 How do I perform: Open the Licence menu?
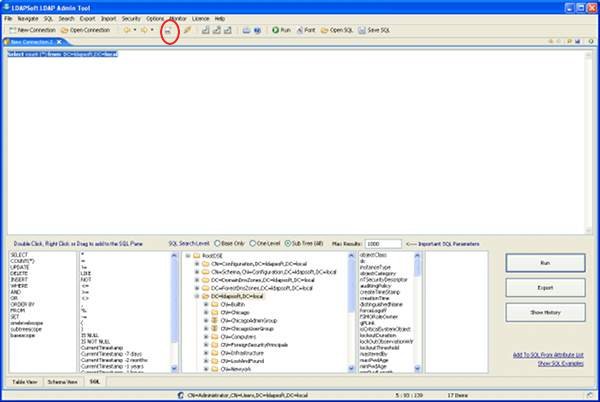click(201, 18)
